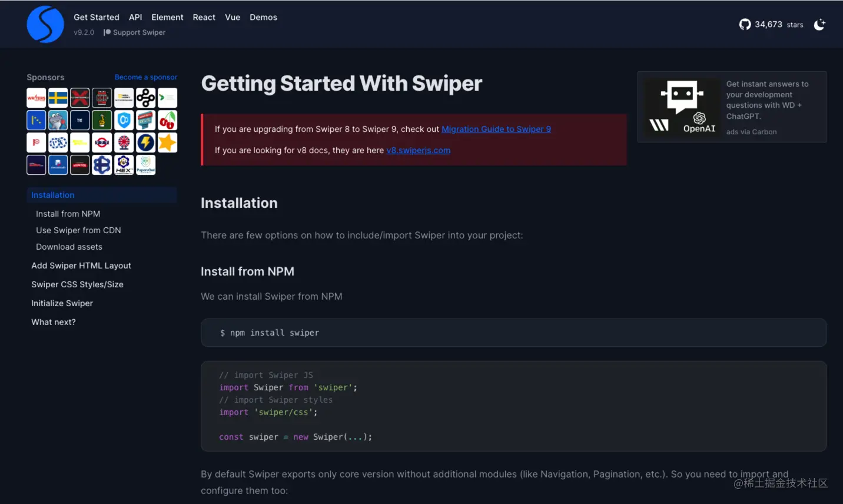Click the HEX sponsor logo

(x=124, y=165)
